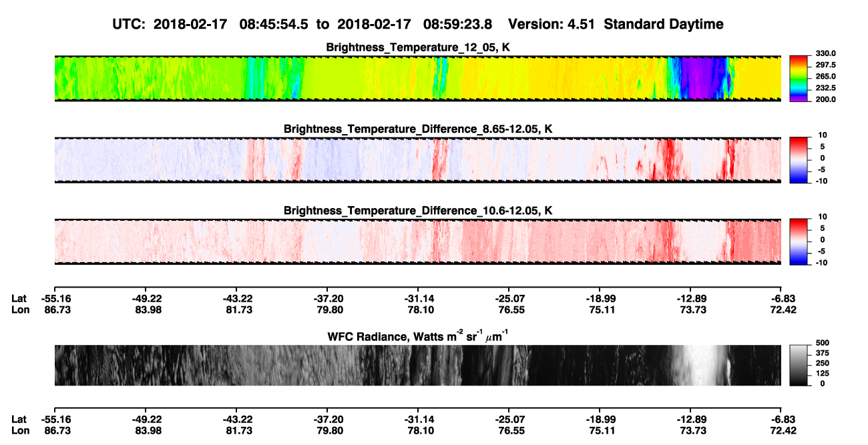Click latitude -18.99 on the axis above WFC title
Screen dimensions: 868x445
(x=600, y=299)
